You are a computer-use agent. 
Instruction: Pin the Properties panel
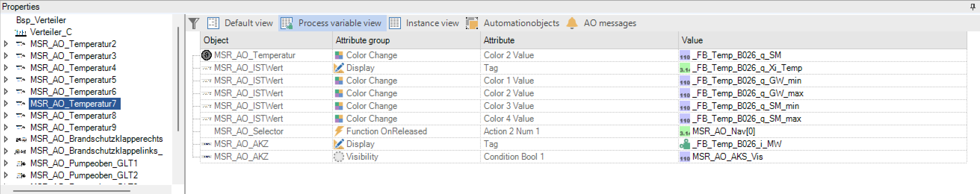[x=973, y=6]
